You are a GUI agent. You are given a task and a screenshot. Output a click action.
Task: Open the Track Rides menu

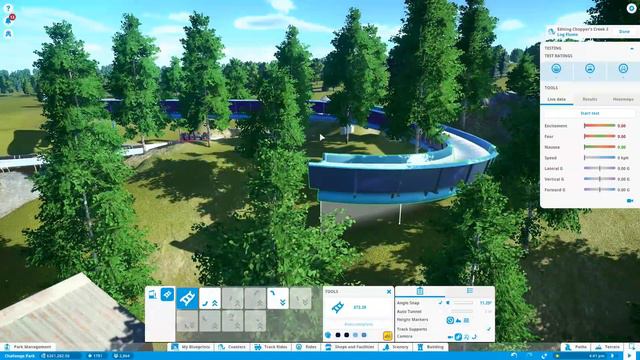271,347
